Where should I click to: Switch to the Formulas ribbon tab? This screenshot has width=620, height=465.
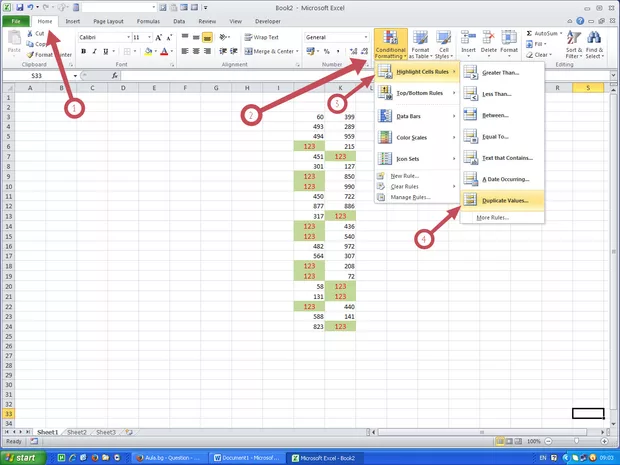tap(147, 20)
